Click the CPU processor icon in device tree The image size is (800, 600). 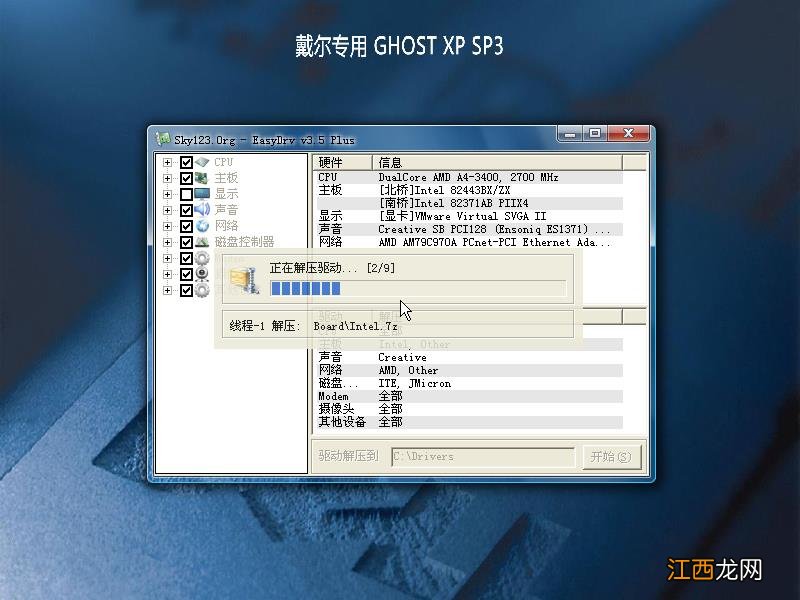(203, 162)
